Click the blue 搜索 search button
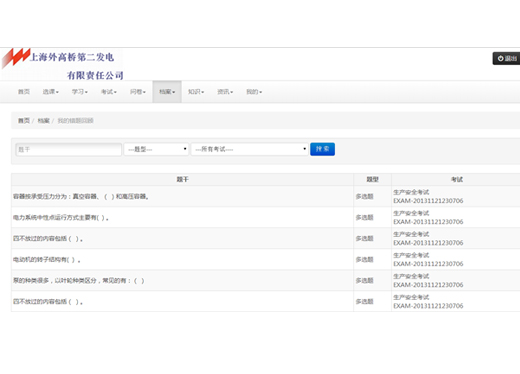 point(322,149)
